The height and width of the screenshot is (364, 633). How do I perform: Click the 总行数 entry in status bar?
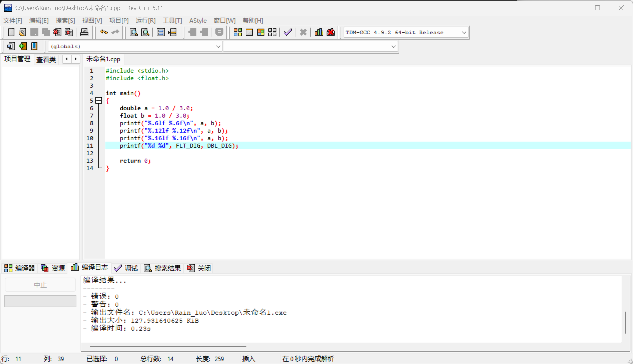coord(157,359)
